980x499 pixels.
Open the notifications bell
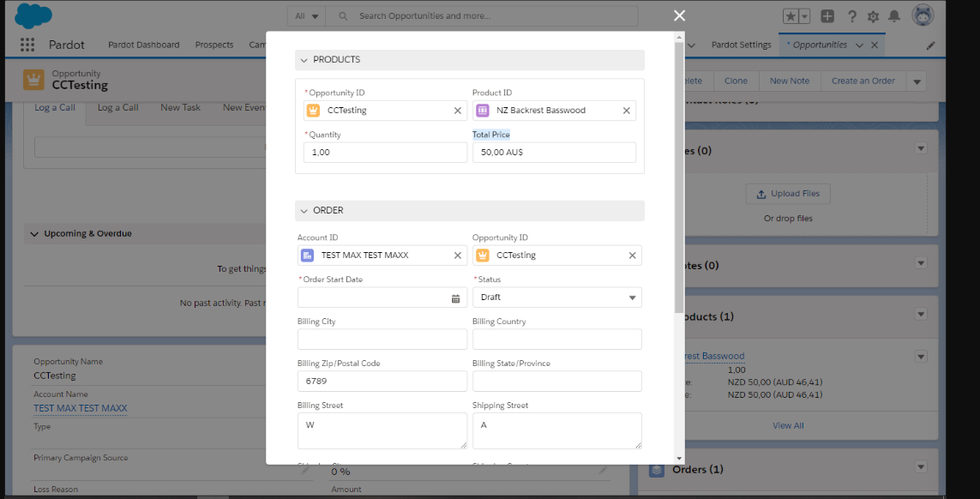[895, 16]
